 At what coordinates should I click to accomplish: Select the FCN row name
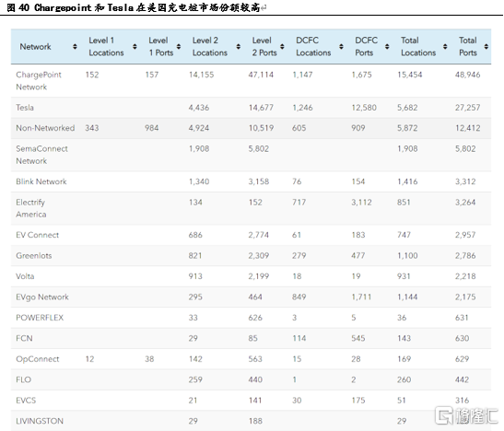24,338
